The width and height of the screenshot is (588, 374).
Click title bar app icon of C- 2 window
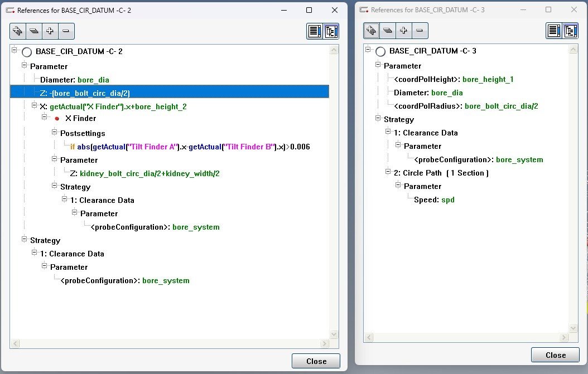point(10,10)
